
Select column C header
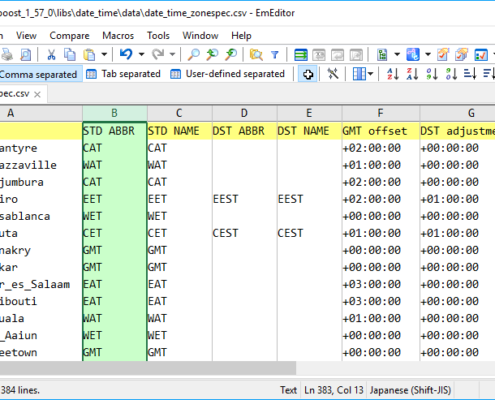pyautogui.click(x=179, y=113)
